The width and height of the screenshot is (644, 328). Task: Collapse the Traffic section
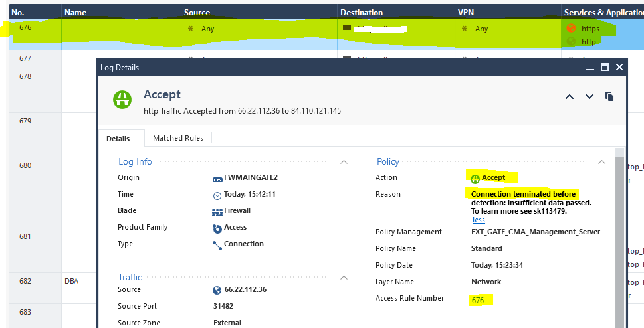point(344,278)
